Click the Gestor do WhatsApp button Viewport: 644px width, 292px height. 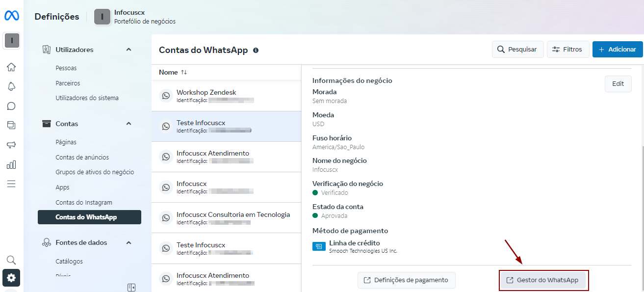543,280
